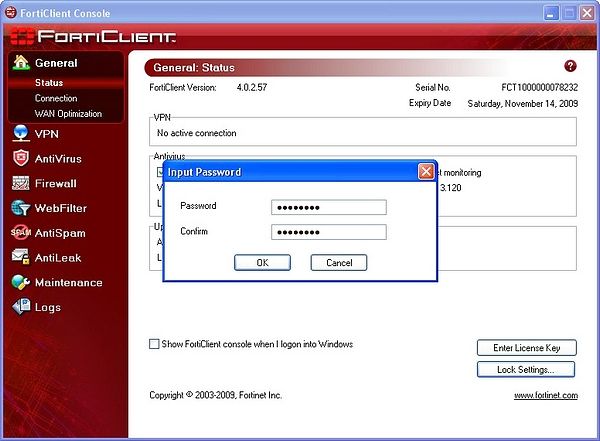Open the www.fortinet.com link
The height and width of the screenshot is (441, 600).
coord(546,395)
